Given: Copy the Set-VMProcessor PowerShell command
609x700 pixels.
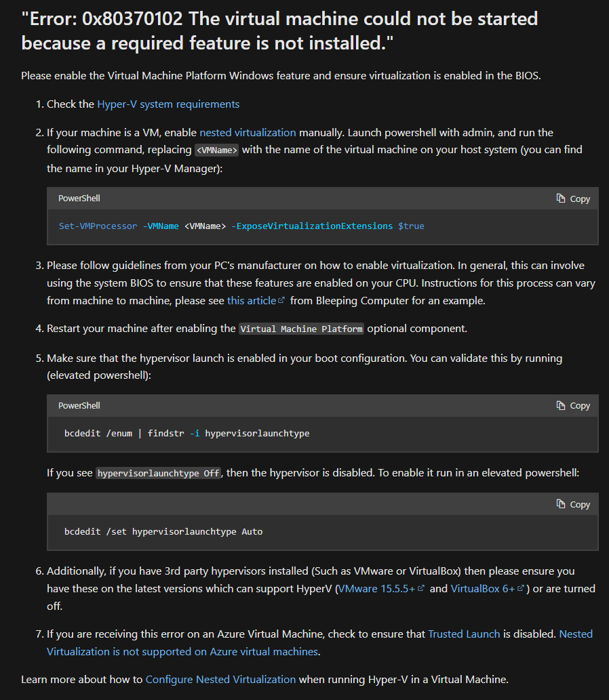Looking at the screenshot, I should coord(573,199).
